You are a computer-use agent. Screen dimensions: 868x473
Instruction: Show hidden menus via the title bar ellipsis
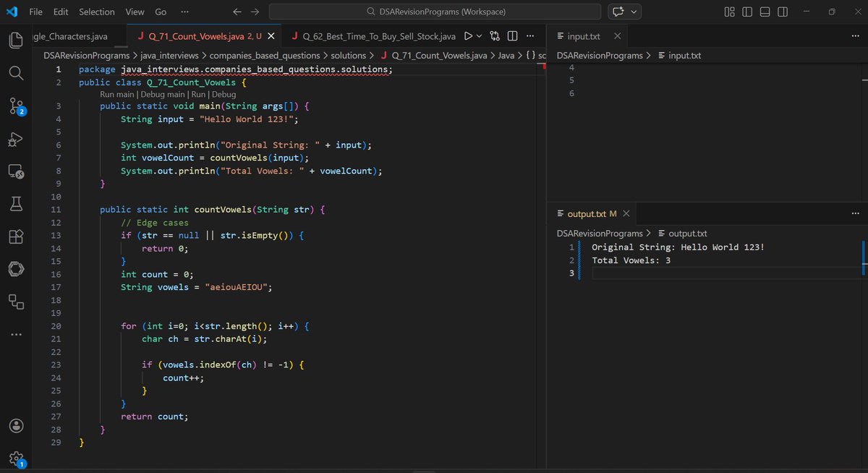(x=185, y=12)
